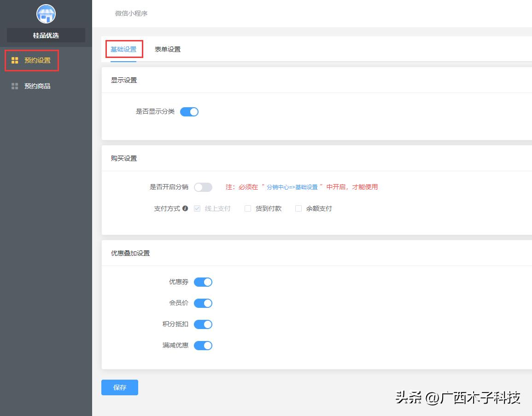Screen dimensions: 532x416
Task: Click the 桂品优选 store name header
Action: [x=46, y=35]
